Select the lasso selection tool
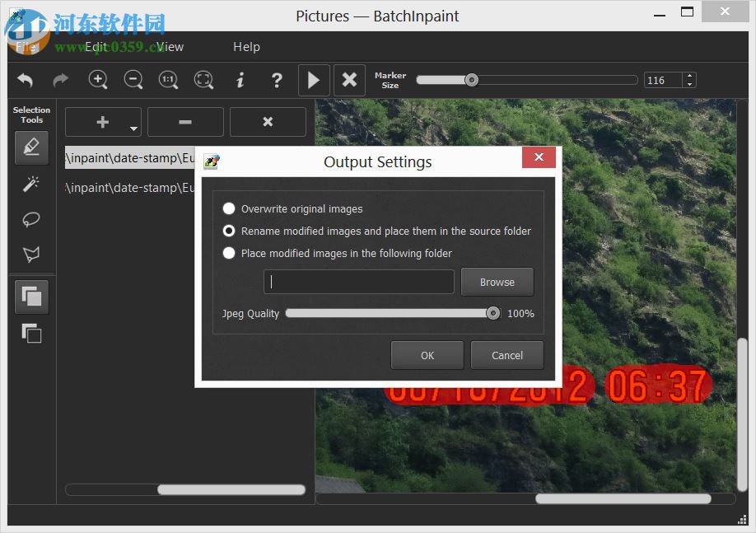This screenshot has height=533, width=756. (31, 219)
